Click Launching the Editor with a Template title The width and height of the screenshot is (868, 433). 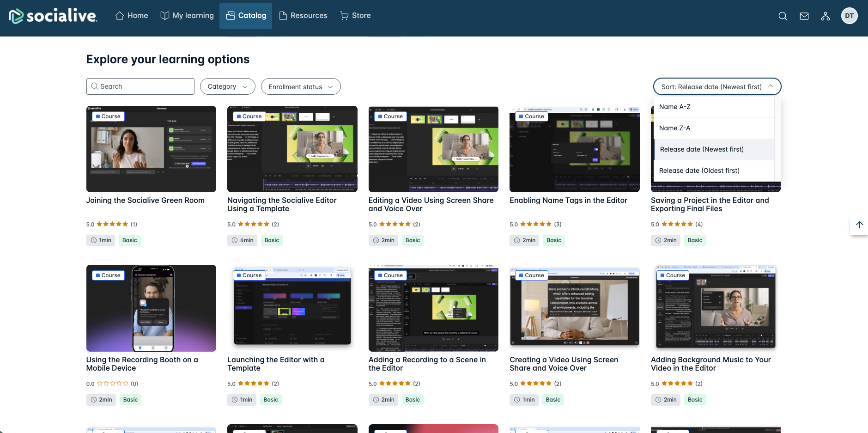coord(276,364)
